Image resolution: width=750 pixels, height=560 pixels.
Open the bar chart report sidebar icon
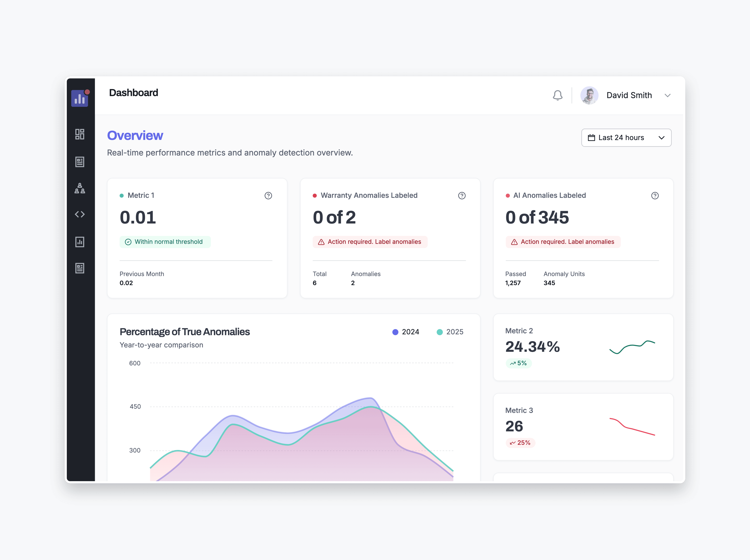(x=80, y=242)
